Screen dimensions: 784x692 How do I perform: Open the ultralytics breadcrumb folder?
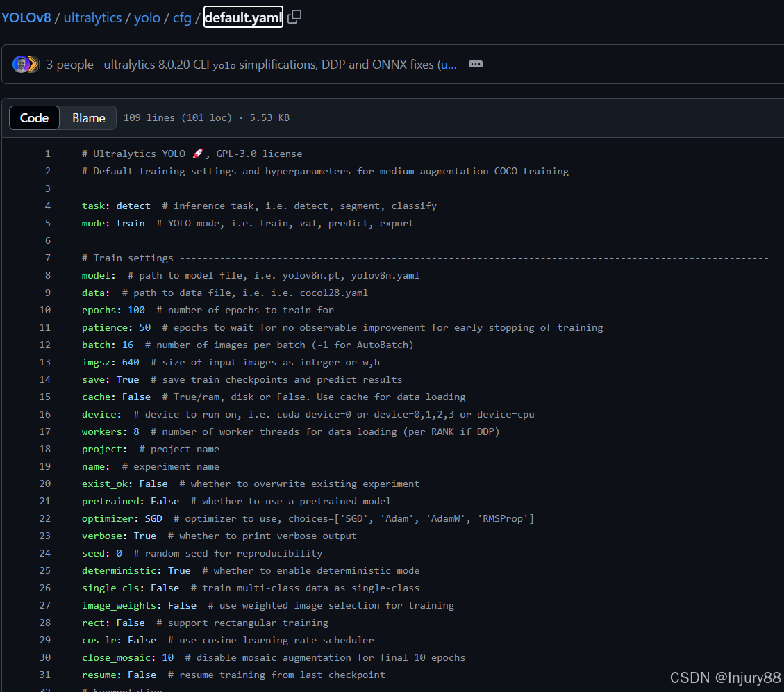click(92, 17)
